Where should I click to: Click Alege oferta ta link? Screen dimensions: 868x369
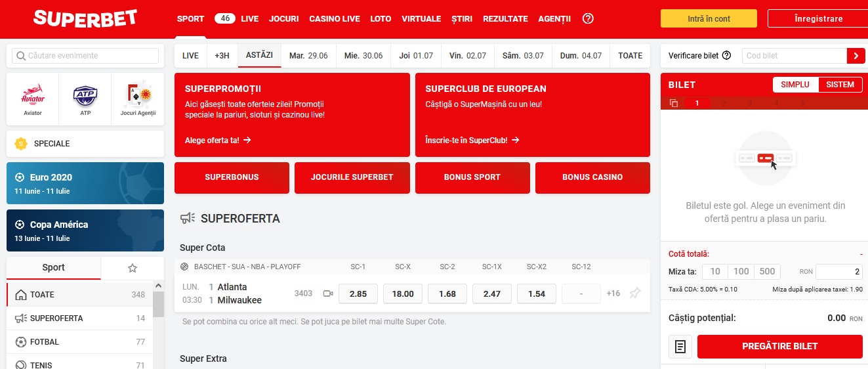tap(218, 140)
